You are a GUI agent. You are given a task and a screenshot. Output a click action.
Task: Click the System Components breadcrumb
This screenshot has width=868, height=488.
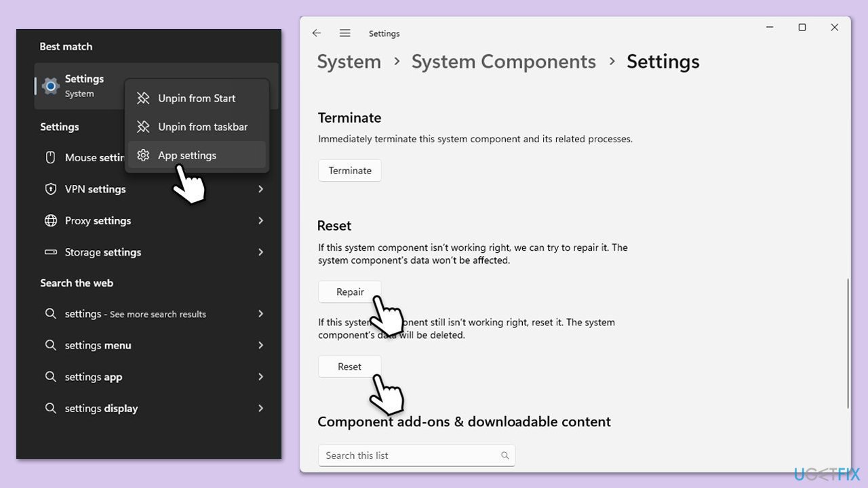pos(503,62)
